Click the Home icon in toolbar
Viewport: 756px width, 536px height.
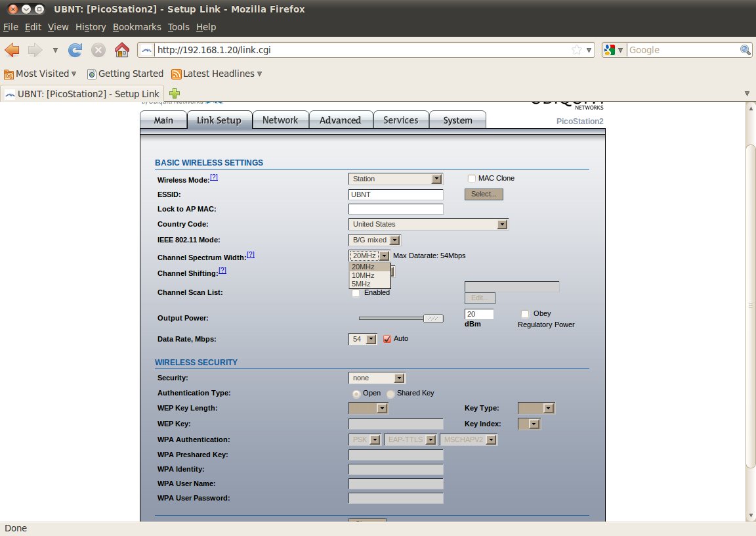[x=121, y=50]
